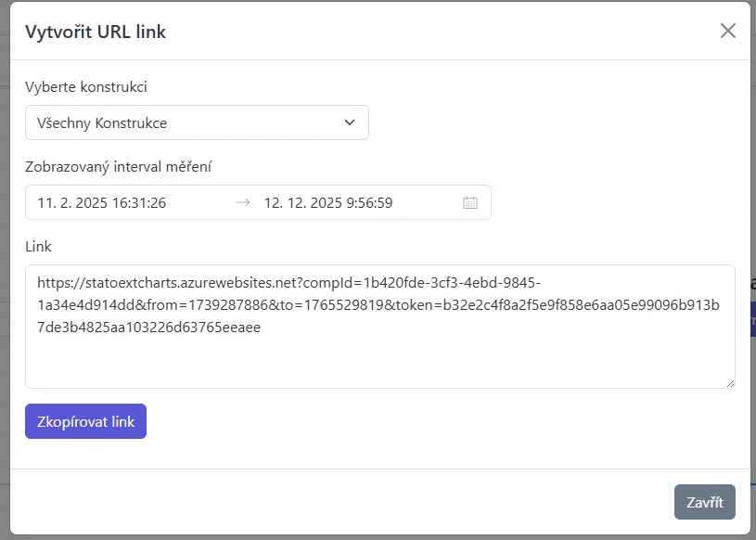Click the Vyberte konstrukci label
The width and height of the screenshot is (756, 540).
86,87
